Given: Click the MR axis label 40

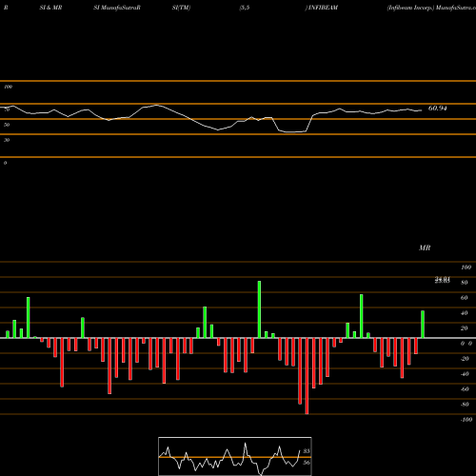Looking at the screenshot, I should (465, 313).
